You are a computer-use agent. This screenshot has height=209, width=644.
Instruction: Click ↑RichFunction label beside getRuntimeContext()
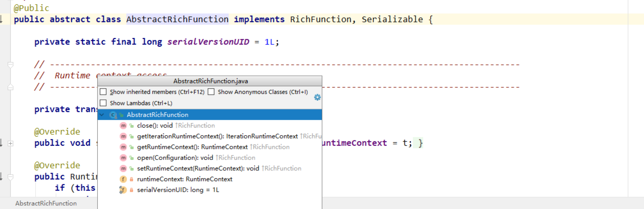(x=270, y=147)
